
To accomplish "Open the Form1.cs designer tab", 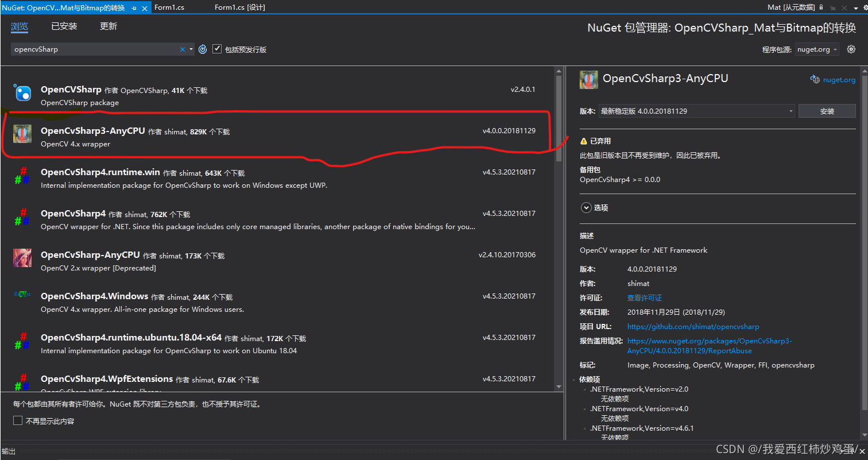I will point(239,7).
